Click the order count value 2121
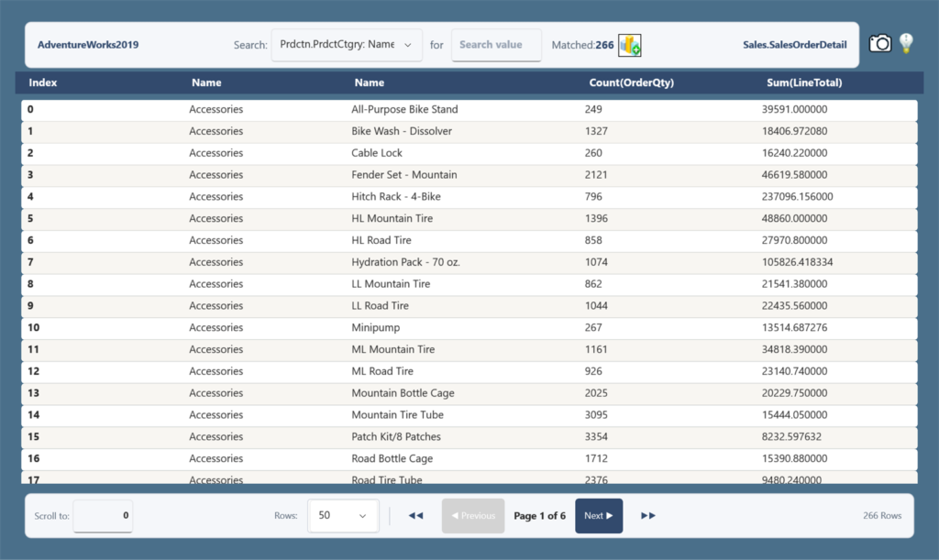The width and height of the screenshot is (939, 560). pos(596,175)
